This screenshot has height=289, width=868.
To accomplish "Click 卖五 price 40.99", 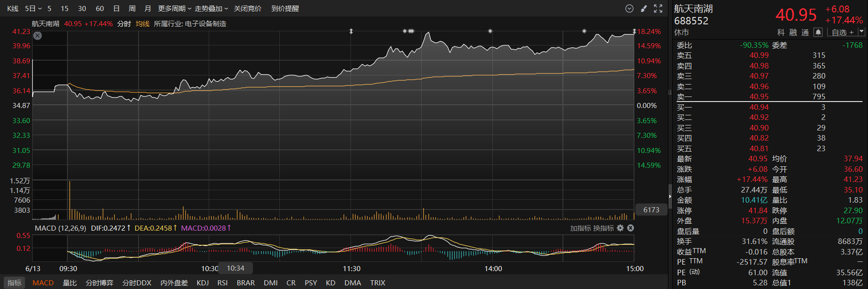I will click(759, 55).
